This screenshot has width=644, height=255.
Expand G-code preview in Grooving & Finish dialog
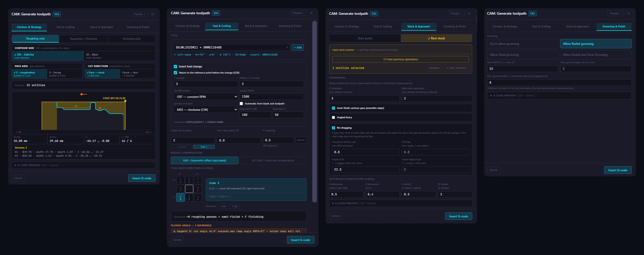pyautogui.click(x=559, y=96)
